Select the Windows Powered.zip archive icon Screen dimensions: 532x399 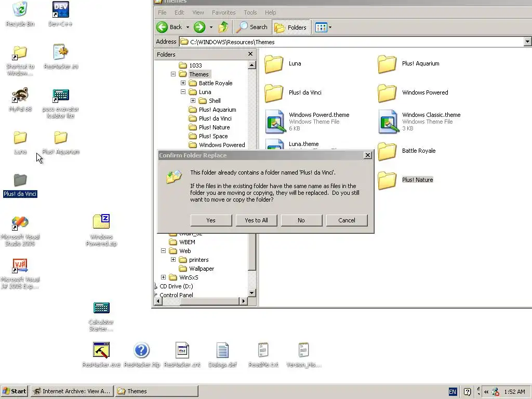(101, 222)
